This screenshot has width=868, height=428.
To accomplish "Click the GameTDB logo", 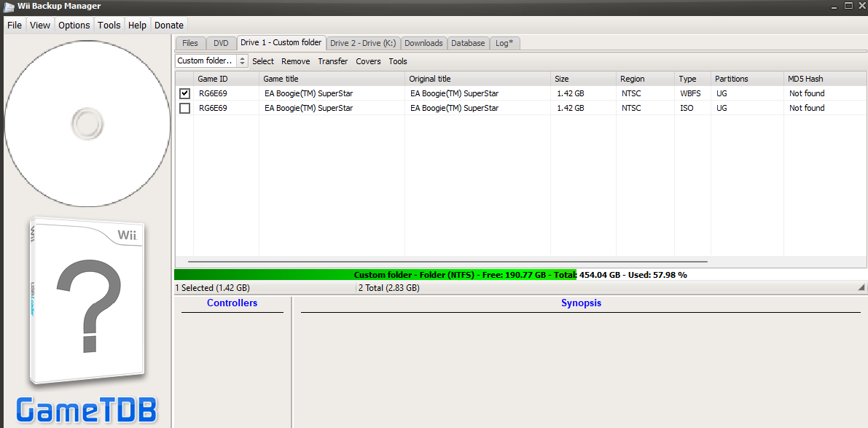I will point(87,411).
